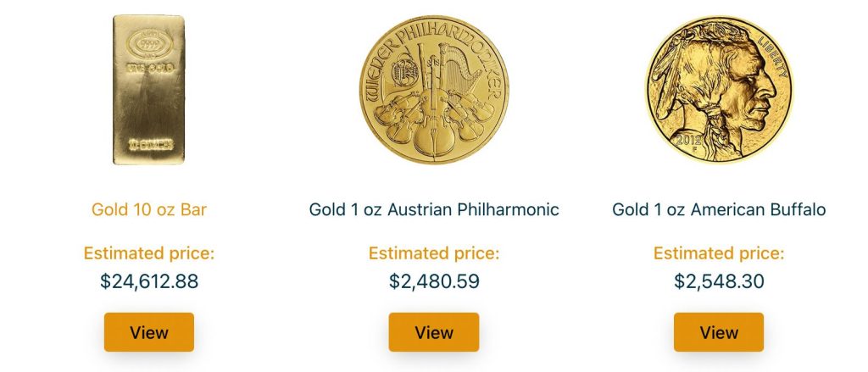Click the $2,548.30 price
Image resolution: width=868 pixels, height=372 pixels.
coord(718,281)
